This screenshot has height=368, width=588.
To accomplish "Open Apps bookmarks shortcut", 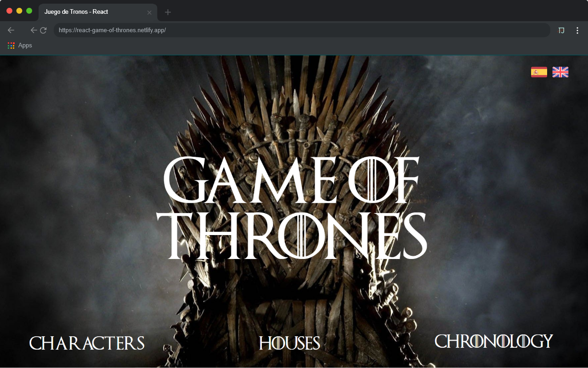I will 20,45.
